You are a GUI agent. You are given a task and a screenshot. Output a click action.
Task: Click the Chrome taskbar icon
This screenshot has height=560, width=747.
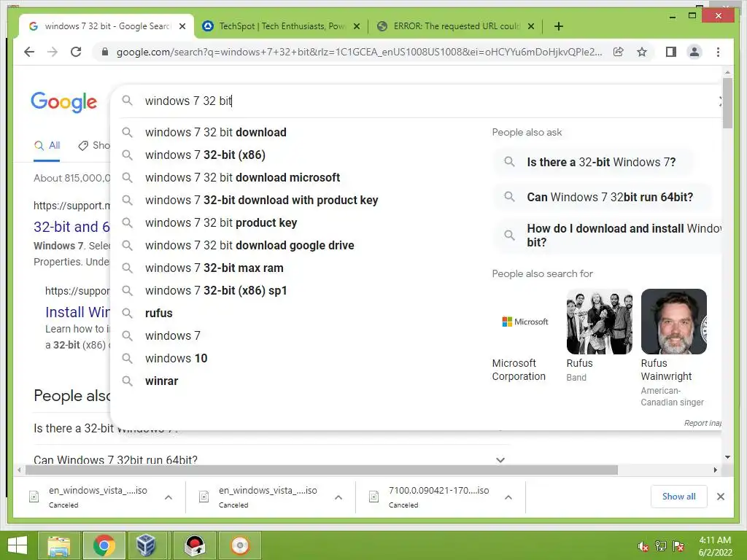click(x=104, y=545)
